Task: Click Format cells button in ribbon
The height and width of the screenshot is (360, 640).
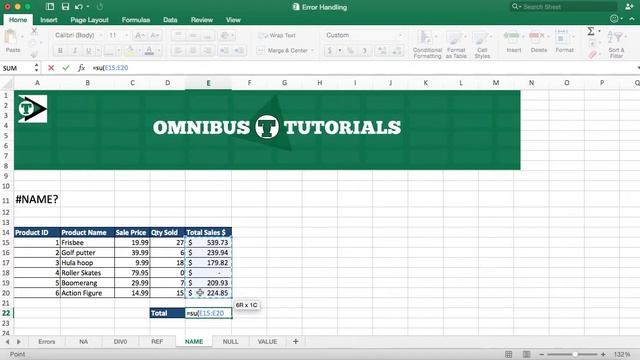Action: [x=564, y=42]
